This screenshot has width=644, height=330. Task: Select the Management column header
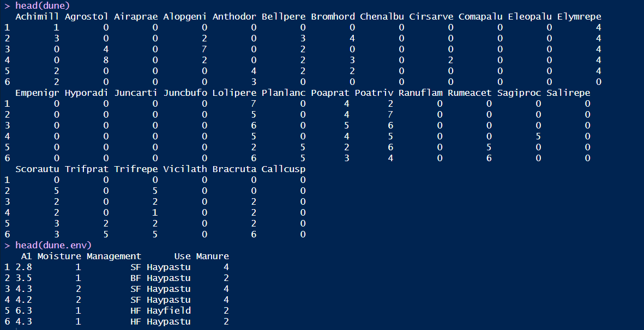click(x=113, y=256)
